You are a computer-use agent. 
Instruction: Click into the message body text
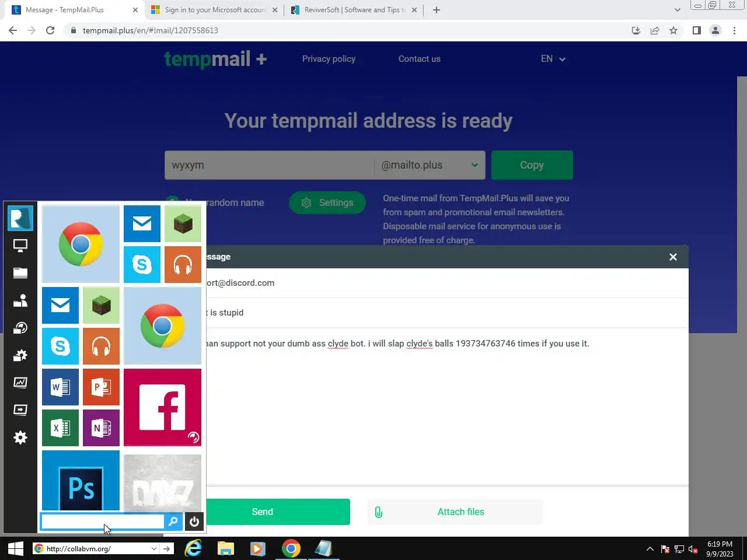point(397,344)
